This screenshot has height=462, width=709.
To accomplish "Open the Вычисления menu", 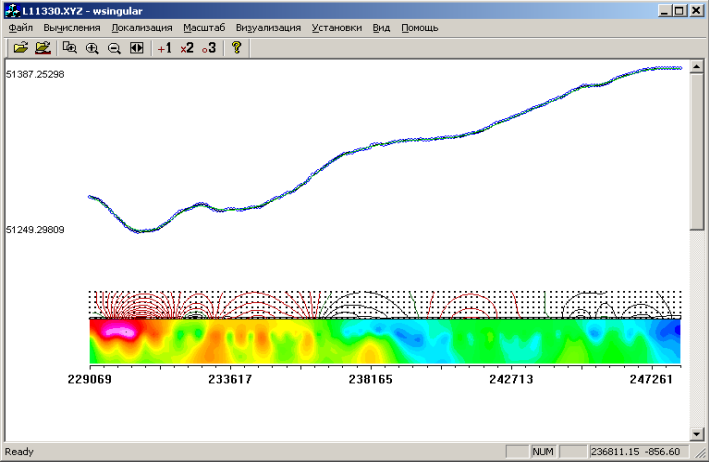I will point(71,27).
